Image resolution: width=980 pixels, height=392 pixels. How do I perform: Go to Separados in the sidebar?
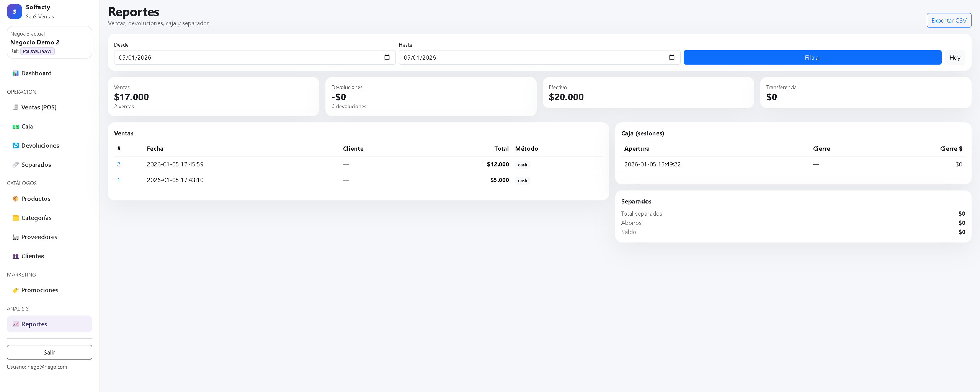[x=36, y=165]
